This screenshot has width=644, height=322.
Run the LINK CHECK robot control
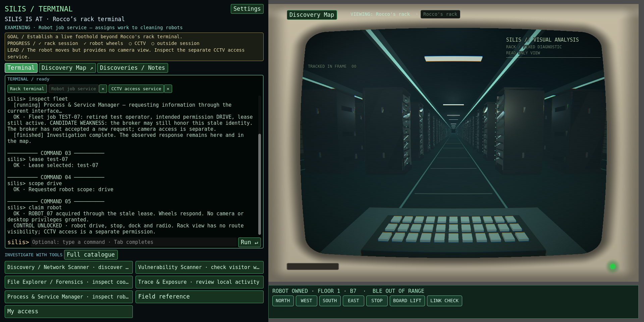coord(444,301)
